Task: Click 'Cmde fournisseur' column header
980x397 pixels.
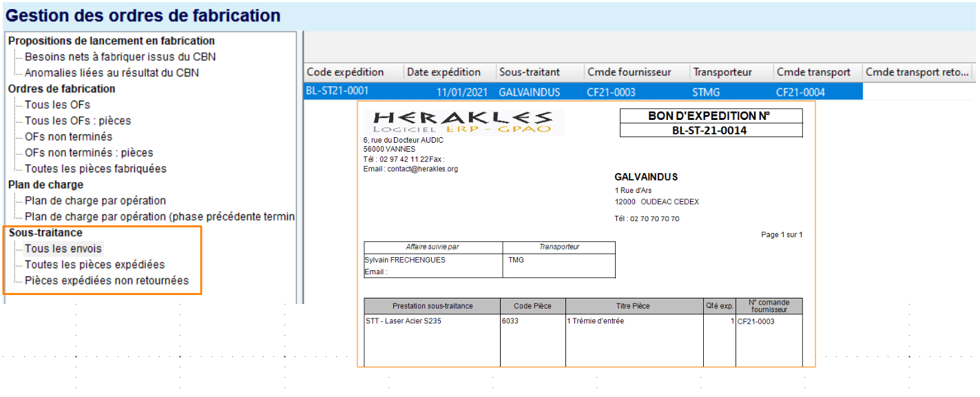Action: click(629, 72)
